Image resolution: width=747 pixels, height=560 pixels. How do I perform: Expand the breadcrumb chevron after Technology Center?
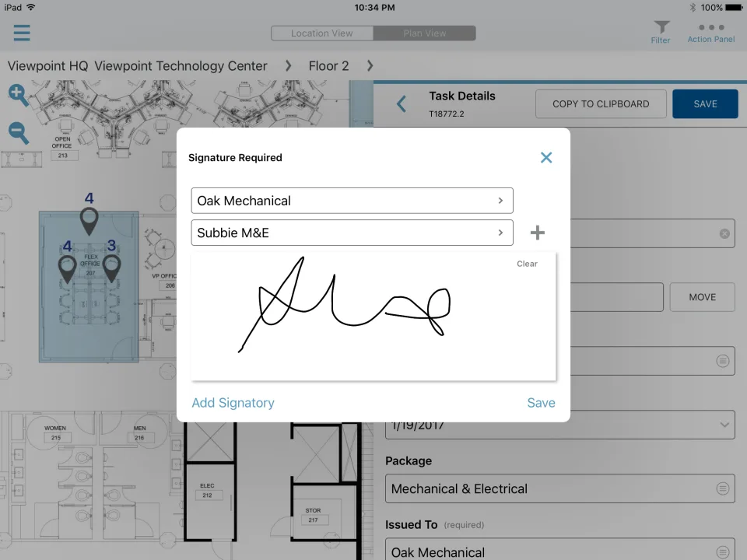click(x=288, y=65)
